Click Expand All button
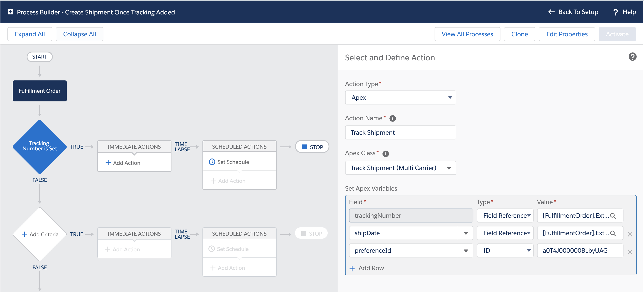This screenshot has width=644, height=292. [30, 34]
